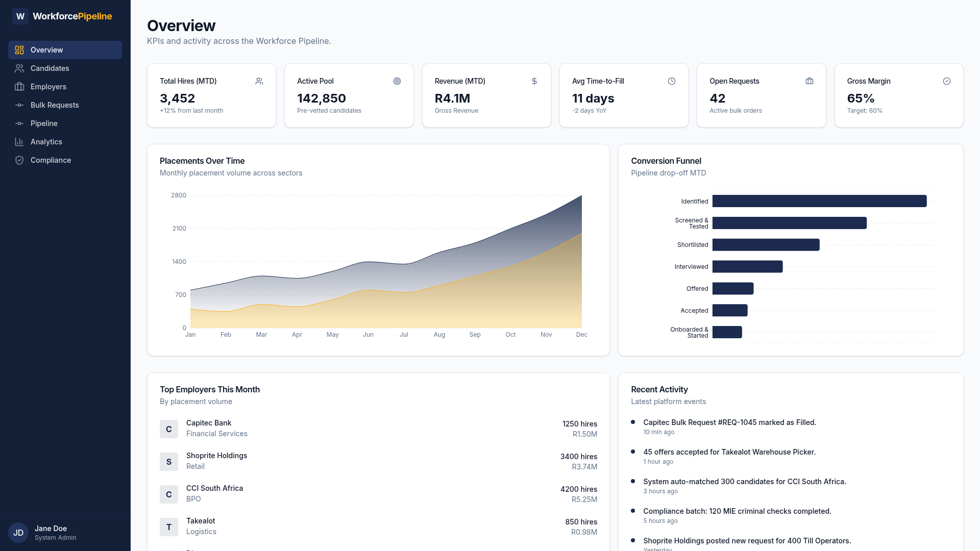
Task: Click the Overview grid icon in sidebar
Action: (19, 50)
